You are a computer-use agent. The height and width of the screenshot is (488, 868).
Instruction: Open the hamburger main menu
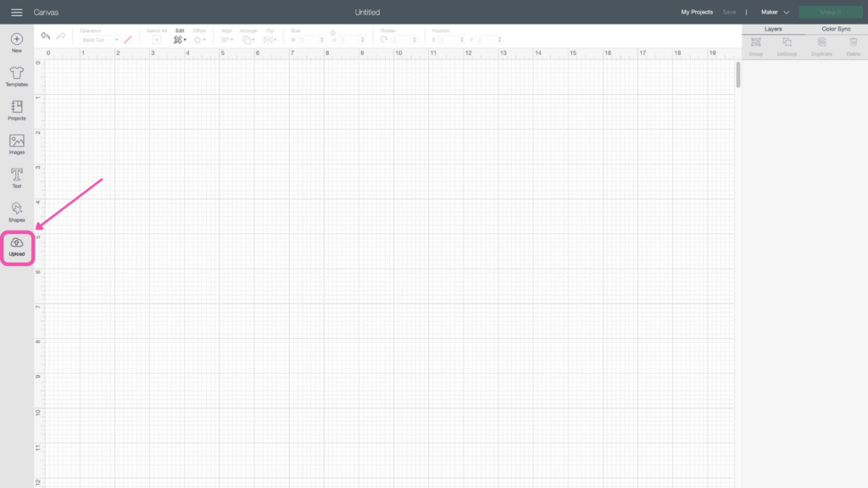(x=17, y=12)
